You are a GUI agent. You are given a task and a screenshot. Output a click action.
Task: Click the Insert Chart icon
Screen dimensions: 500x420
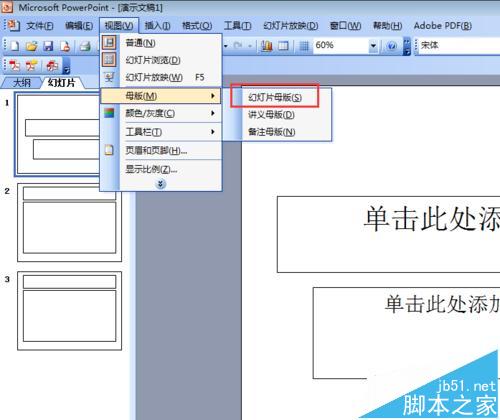[267, 45]
